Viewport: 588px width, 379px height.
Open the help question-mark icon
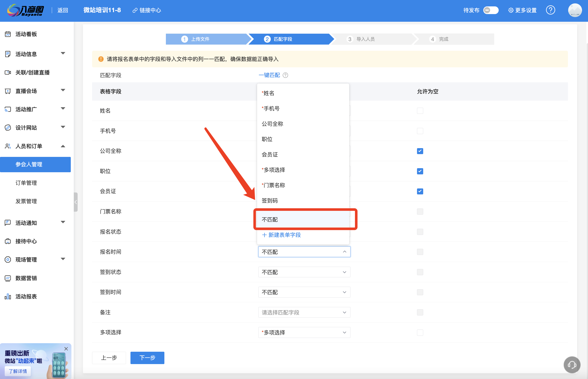pyautogui.click(x=550, y=10)
